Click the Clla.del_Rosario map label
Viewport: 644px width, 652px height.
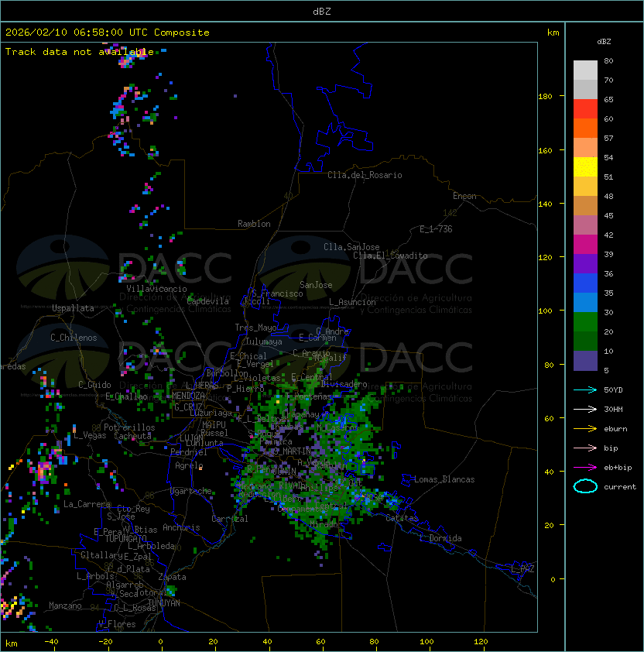tap(365, 175)
